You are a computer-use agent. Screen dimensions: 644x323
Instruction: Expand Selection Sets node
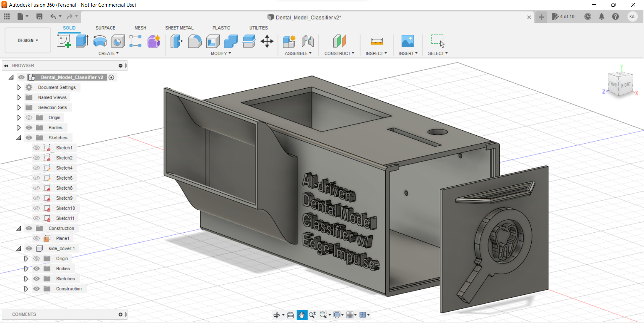(x=18, y=107)
